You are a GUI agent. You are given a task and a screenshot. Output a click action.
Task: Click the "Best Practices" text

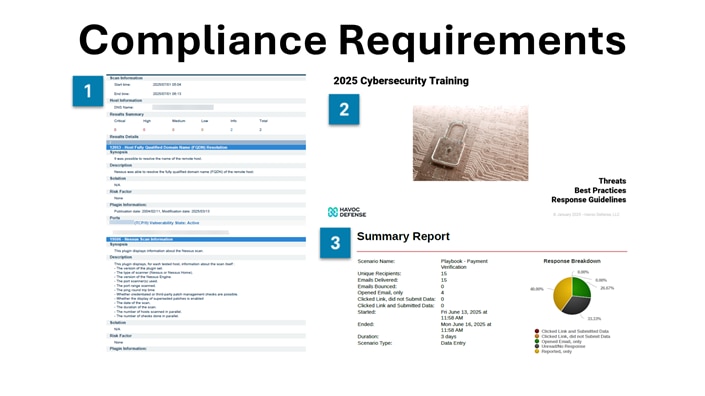click(x=600, y=190)
